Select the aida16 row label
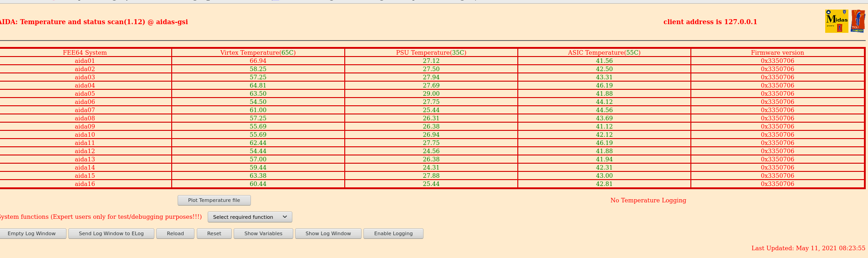 click(x=85, y=184)
